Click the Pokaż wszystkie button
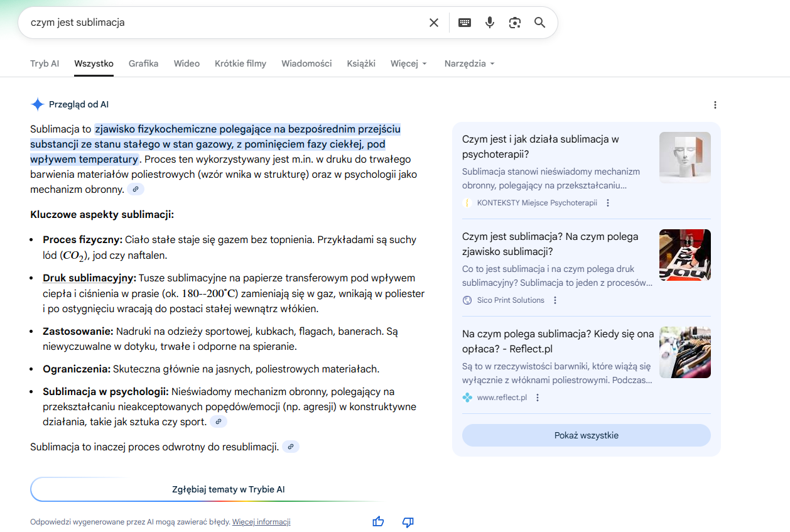Image resolution: width=790 pixels, height=532 pixels. pyautogui.click(x=586, y=435)
